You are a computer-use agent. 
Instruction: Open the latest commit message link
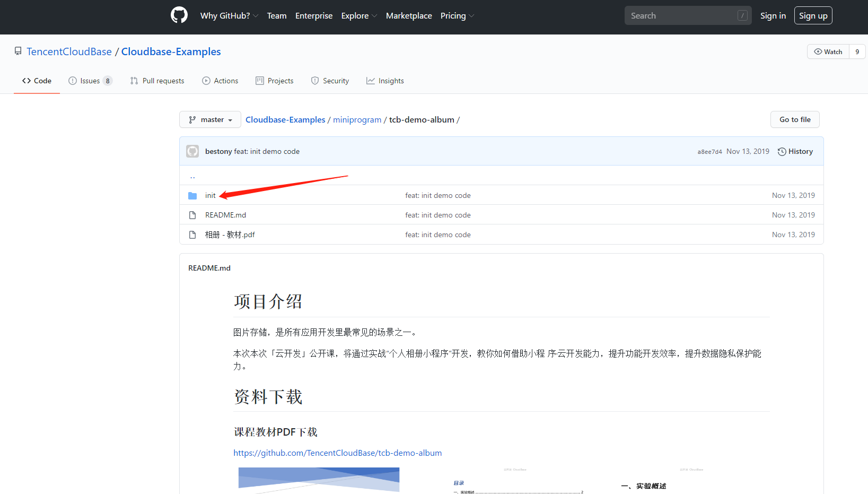point(267,151)
